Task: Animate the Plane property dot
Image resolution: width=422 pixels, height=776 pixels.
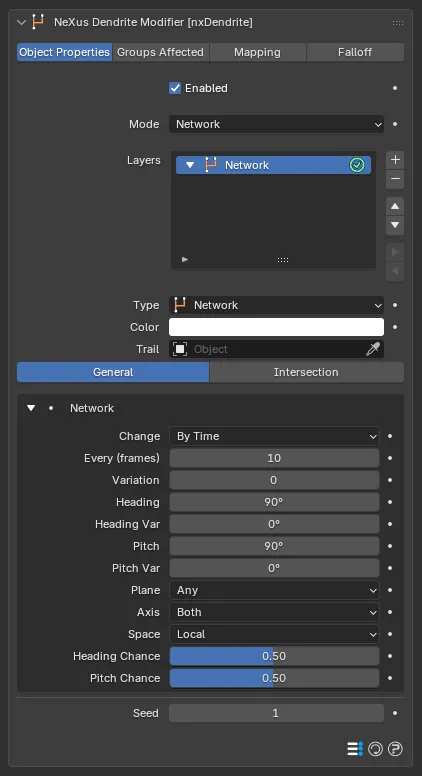Action: coord(390,590)
